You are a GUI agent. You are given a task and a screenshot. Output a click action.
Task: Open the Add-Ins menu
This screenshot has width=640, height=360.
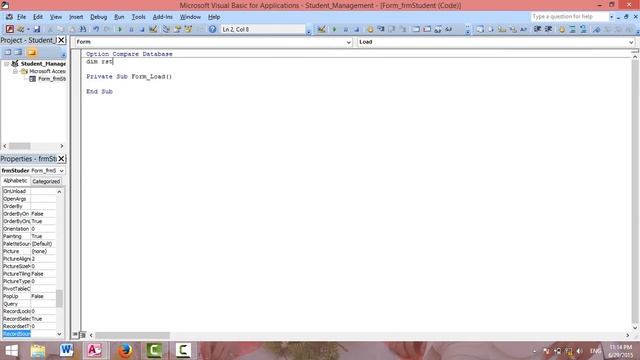tap(162, 17)
